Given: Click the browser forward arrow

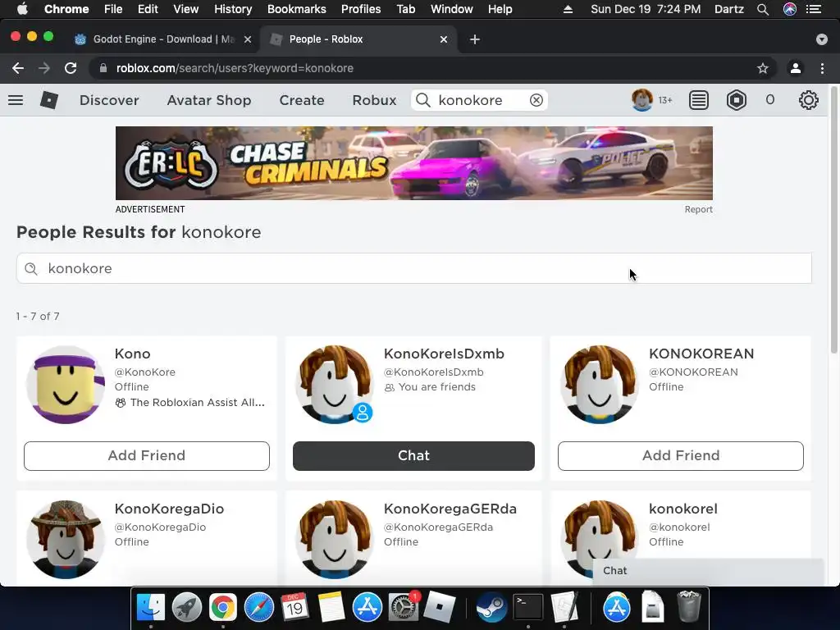Looking at the screenshot, I should point(44,68).
